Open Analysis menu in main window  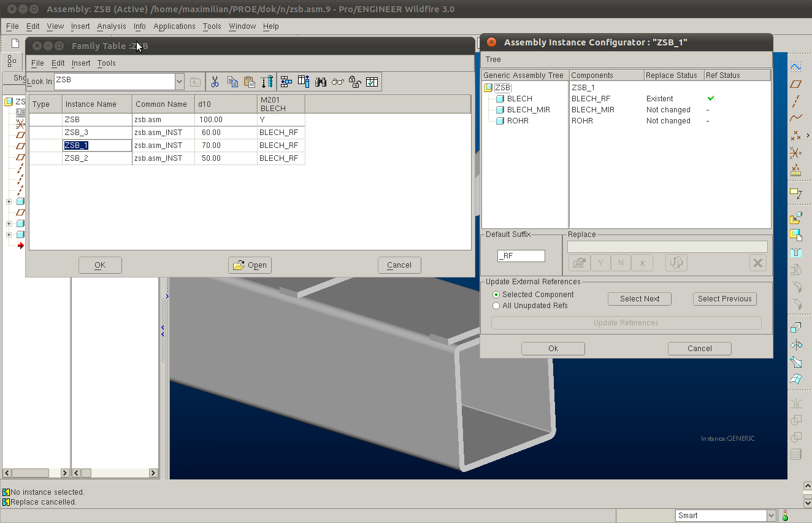[x=112, y=26]
